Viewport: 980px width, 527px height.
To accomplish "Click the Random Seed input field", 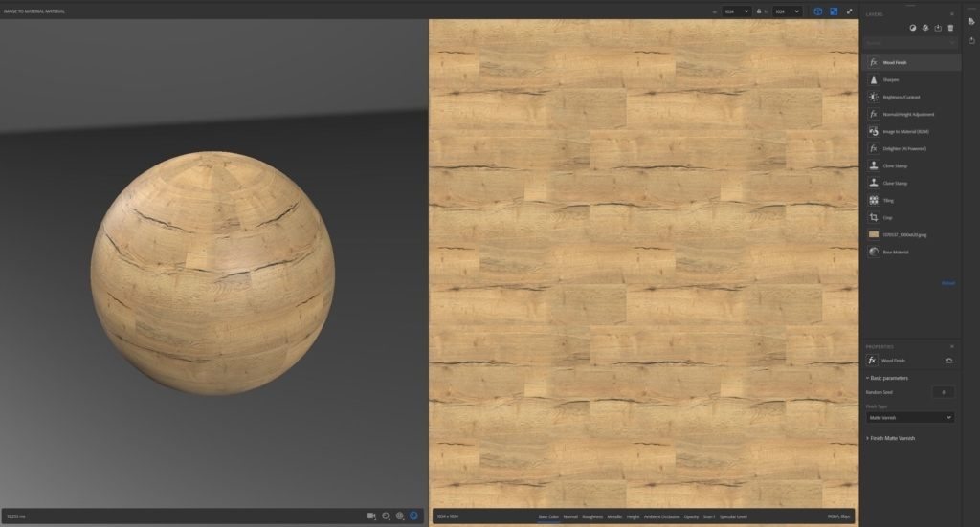I will 943,392.
